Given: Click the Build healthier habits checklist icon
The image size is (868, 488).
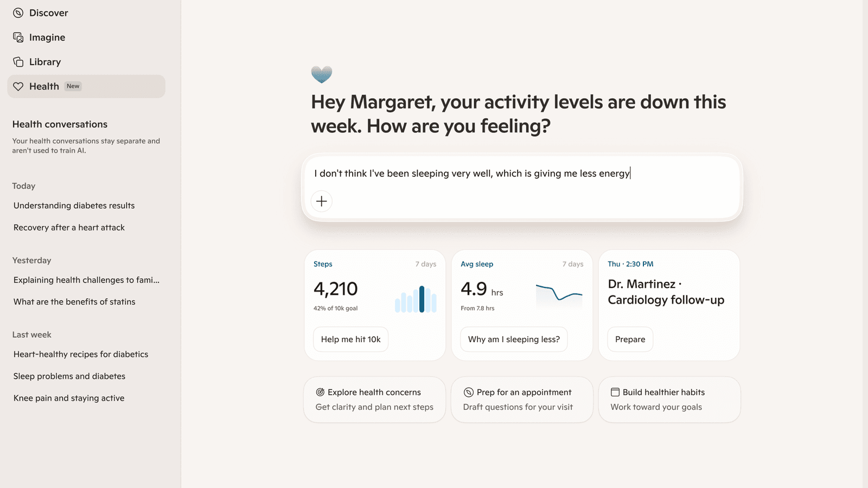Looking at the screenshot, I should pos(615,391).
